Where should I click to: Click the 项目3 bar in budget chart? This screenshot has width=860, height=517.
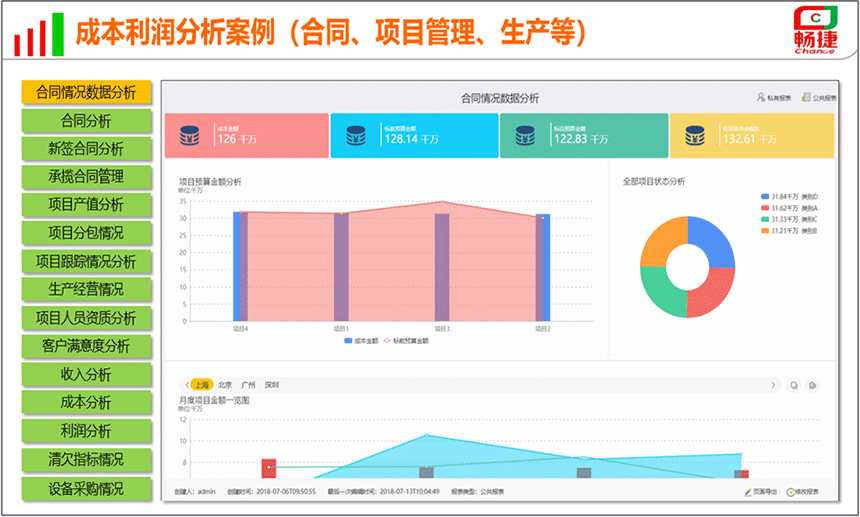[442, 268]
